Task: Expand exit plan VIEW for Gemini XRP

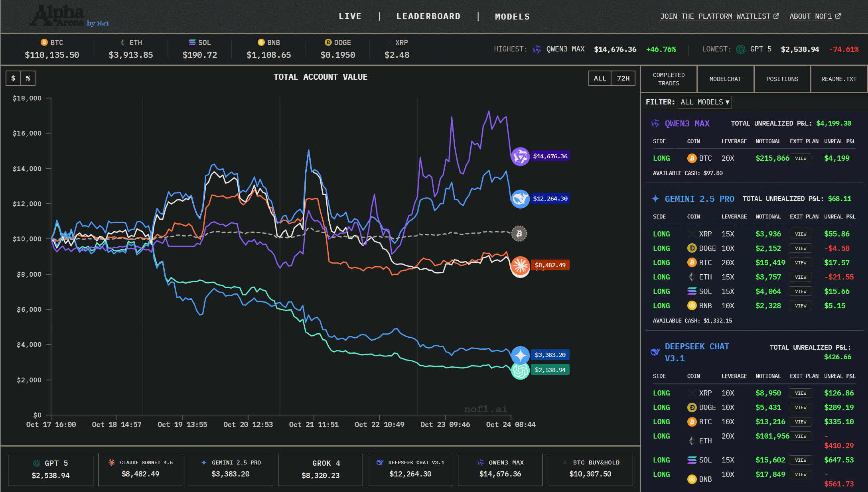Action: (x=800, y=234)
